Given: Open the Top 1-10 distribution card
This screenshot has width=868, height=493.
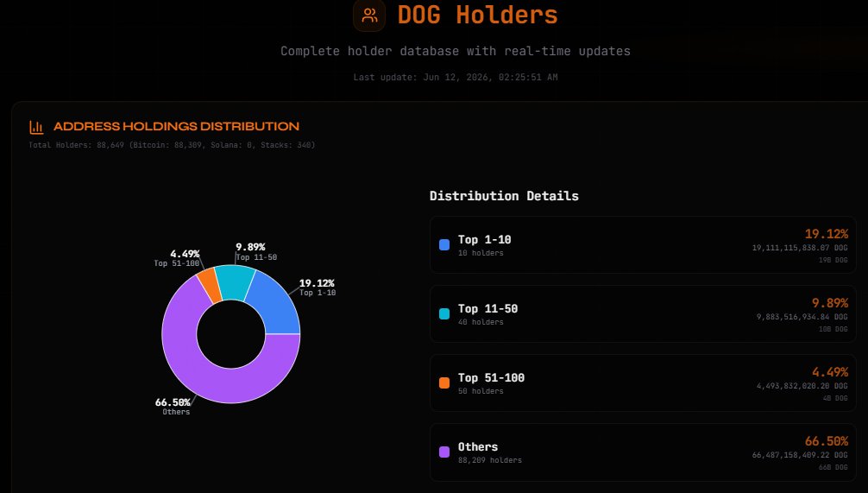Looking at the screenshot, I should pos(643,245).
